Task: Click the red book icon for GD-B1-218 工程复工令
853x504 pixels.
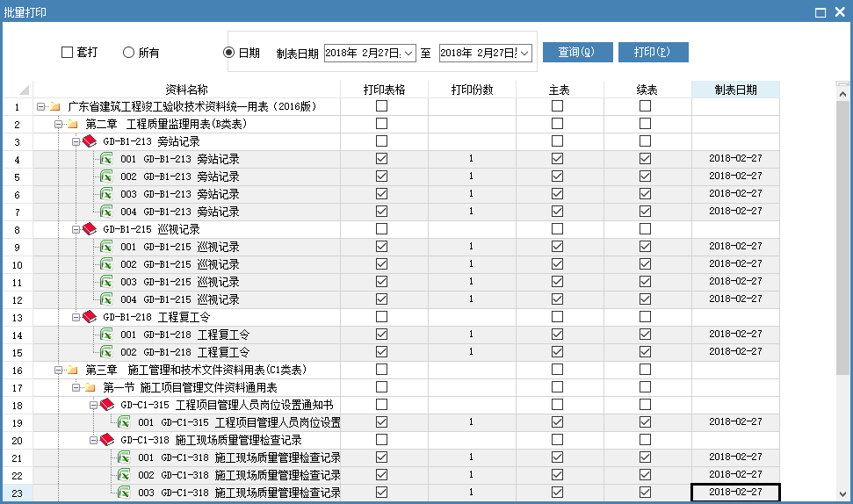Action: (90, 317)
